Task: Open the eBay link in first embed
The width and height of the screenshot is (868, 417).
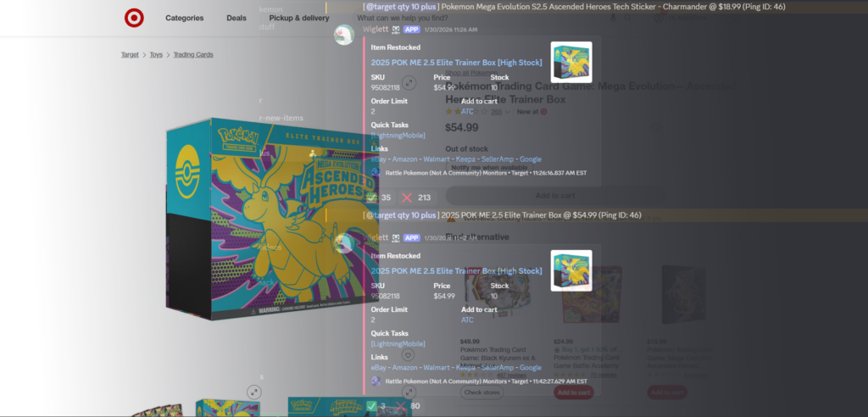Action: [380, 159]
